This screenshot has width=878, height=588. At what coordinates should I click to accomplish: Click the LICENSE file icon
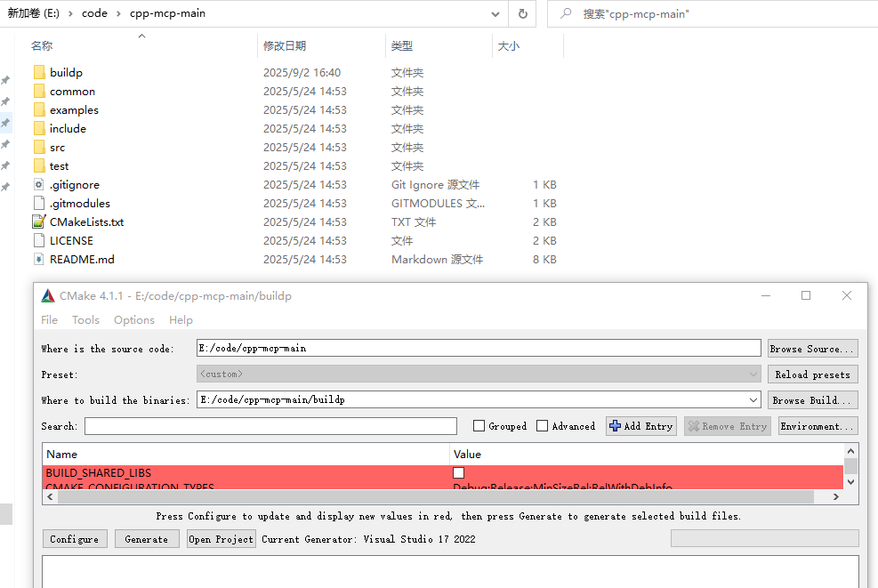(38, 241)
